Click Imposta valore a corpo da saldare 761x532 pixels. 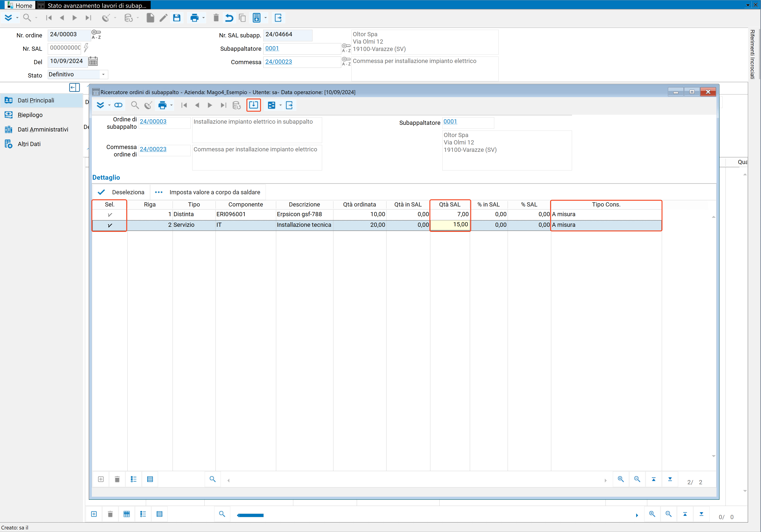pos(209,192)
